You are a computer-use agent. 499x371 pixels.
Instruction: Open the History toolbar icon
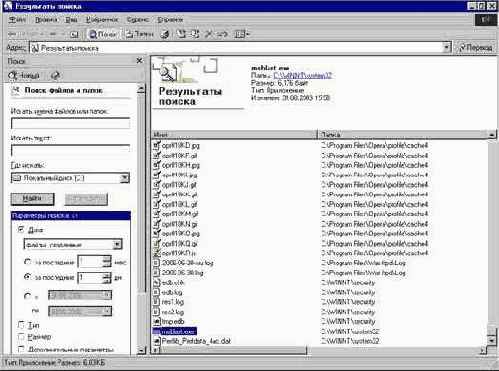165,34
